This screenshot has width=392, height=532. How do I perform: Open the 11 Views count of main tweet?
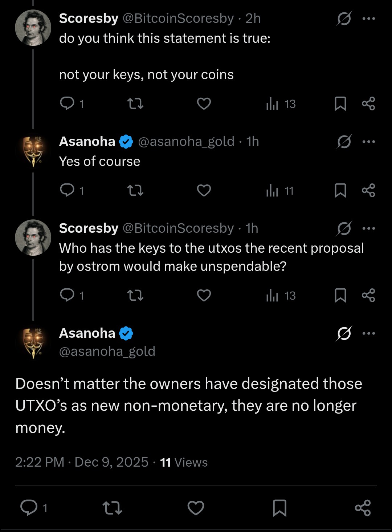[184, 462]
